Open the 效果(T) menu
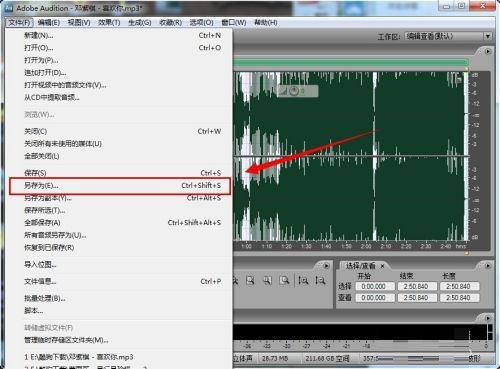500x369 pixels. [109, 22]
